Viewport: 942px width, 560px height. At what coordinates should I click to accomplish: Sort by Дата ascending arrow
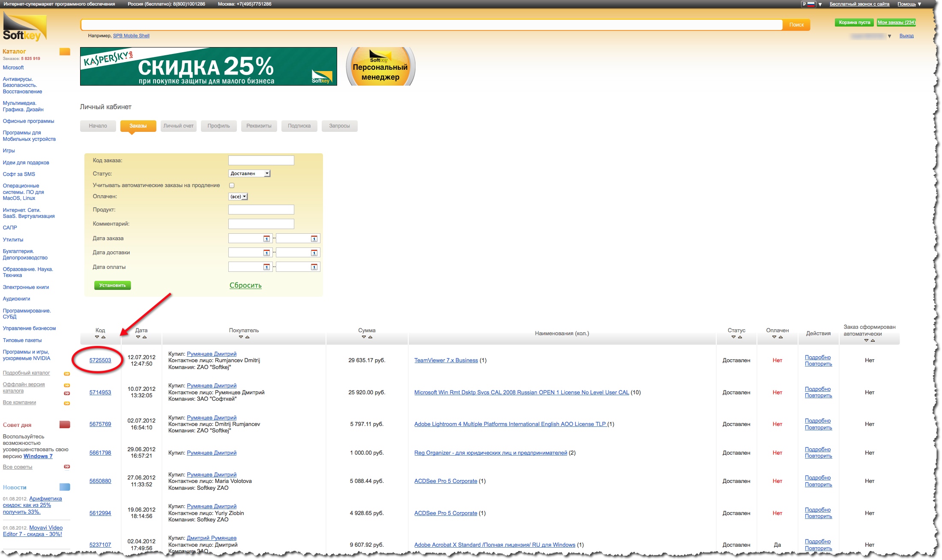click(144, 337)
